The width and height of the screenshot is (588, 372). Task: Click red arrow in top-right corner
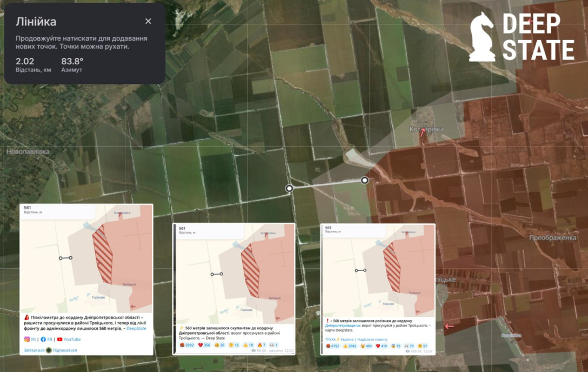[530, 22]
